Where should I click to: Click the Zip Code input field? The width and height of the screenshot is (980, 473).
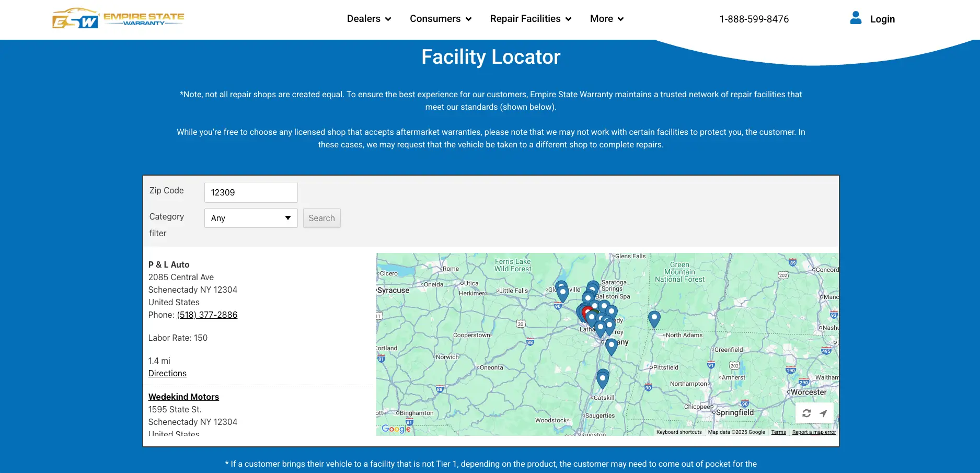[x=251, y=192]
